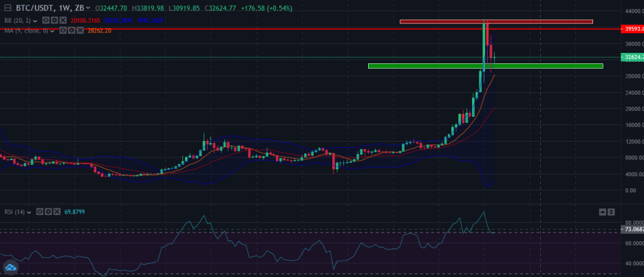Toggle RSI indicator visibility eye
This screenshot has height=277, width=644.
[39, 212]
